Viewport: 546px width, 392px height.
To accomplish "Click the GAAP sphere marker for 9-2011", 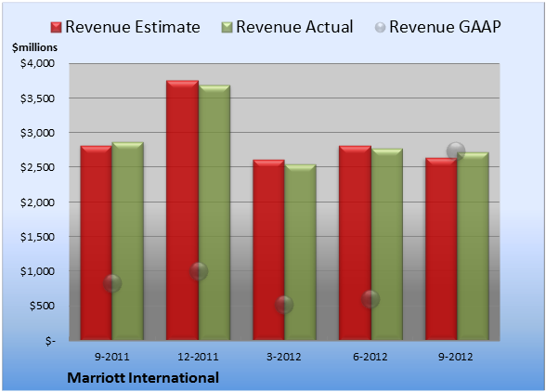I will click(x=112, y=283).
